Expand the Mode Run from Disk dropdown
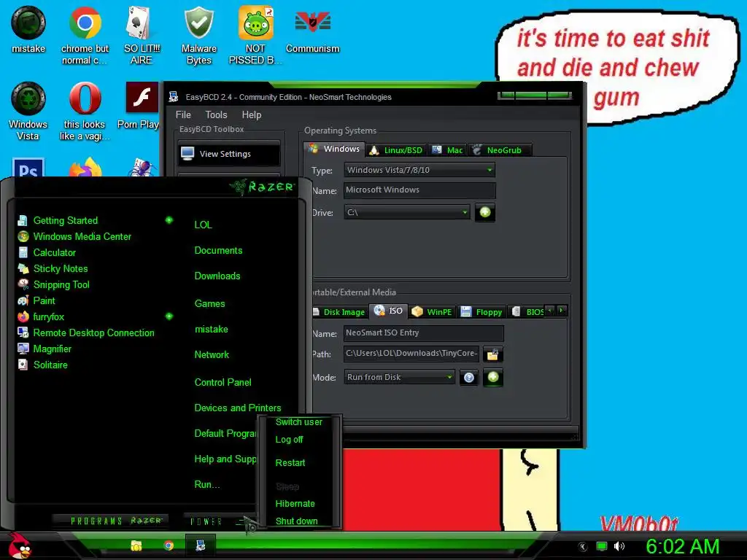This screenshot has height=560, width=747. coord(399,377)
